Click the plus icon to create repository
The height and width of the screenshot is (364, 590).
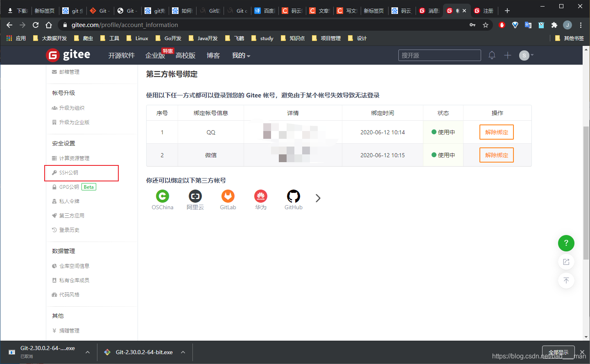point(507,55)
